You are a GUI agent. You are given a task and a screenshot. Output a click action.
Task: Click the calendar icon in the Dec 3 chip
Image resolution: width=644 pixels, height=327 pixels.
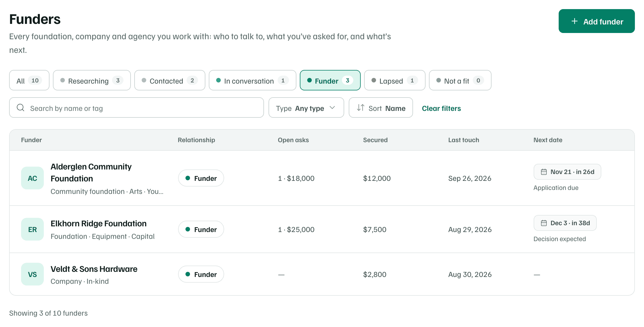(x=544, y=223)
